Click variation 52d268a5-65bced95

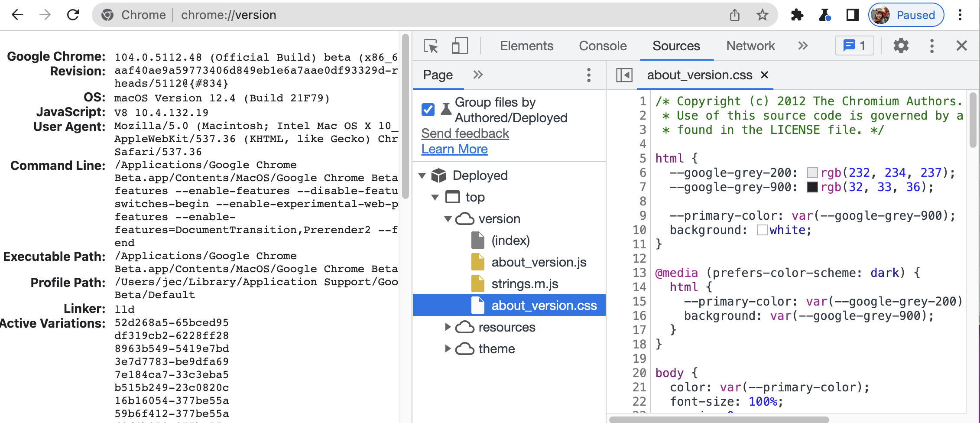click(x=172, y=323)
